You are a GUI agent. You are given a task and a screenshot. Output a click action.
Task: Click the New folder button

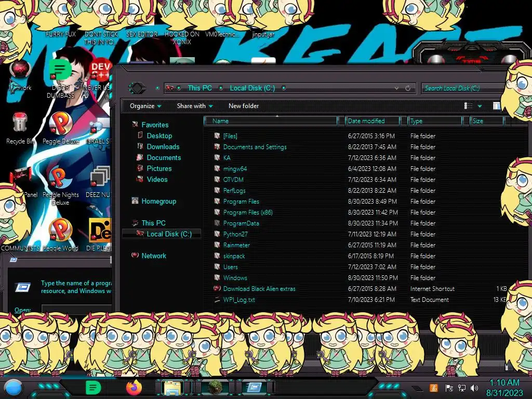pyautogui.click(x=244, y=106)
